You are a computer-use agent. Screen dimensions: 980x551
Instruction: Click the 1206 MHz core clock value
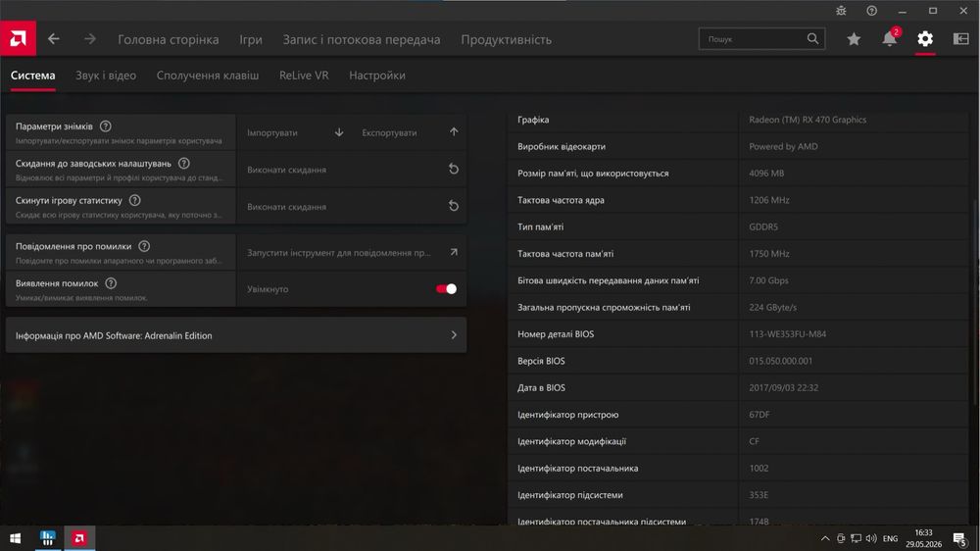(x=768, y=200)
